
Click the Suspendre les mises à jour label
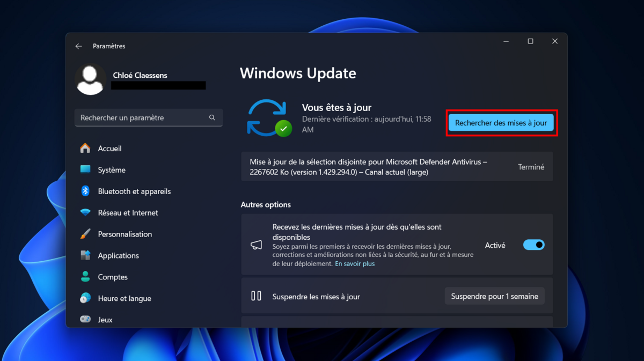pos(316,297)
